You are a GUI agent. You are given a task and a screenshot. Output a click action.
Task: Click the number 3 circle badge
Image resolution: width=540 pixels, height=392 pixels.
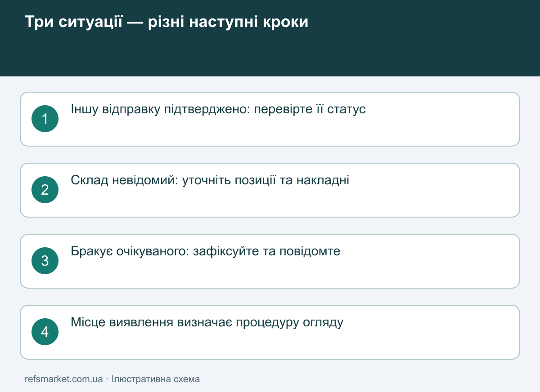pyautogui.click(x=45, y=261)
